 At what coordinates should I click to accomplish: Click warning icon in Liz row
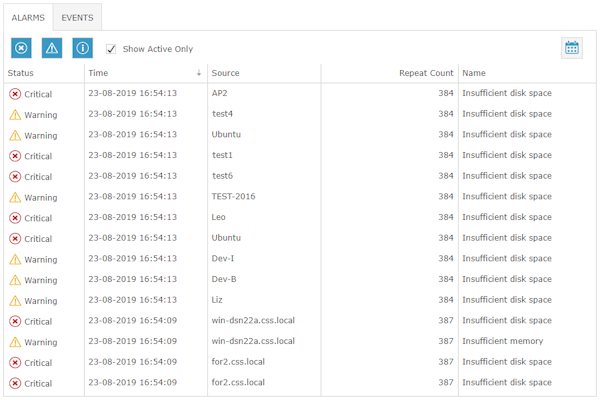(x=15, y=300)
